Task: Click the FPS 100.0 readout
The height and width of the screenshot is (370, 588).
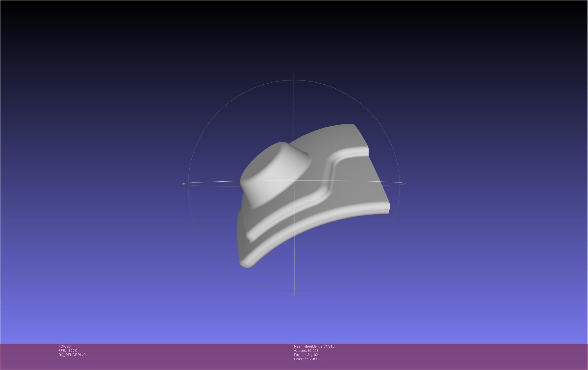Action: click(x=68, y=351)
